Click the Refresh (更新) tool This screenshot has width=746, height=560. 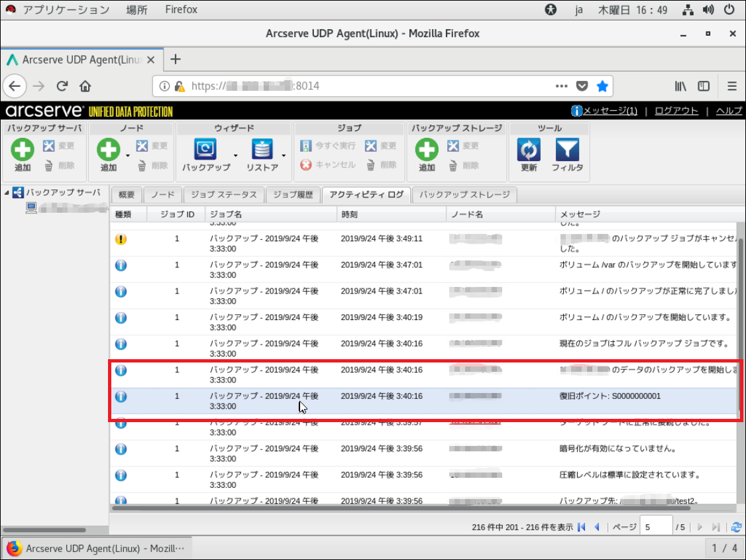pos(529,154)
